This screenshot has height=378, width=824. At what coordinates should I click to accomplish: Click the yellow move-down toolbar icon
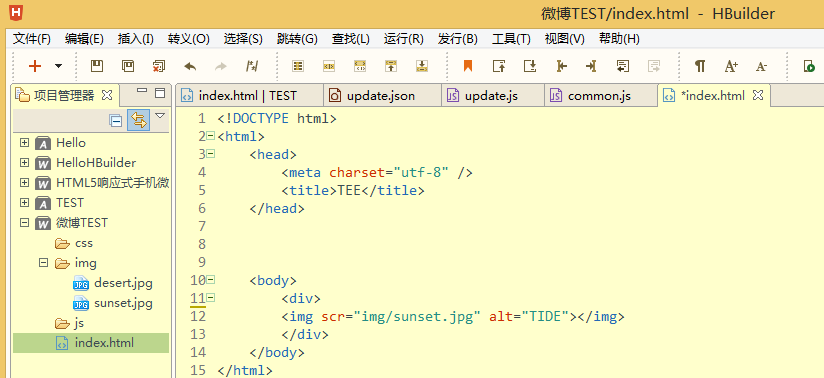point(421,66)
